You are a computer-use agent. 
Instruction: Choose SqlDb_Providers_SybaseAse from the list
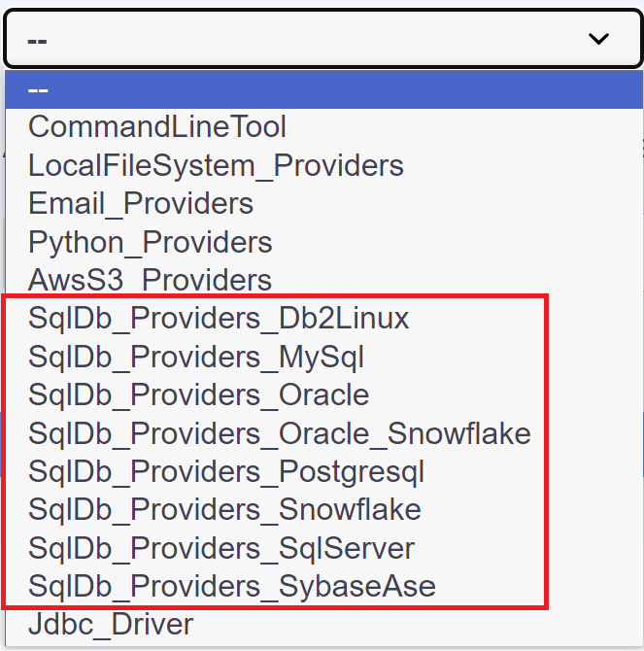(x=232, y=587)
